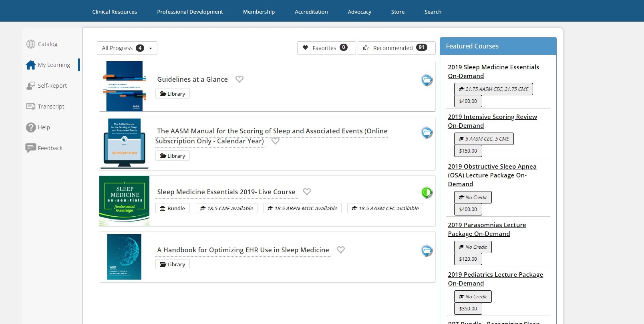Click the Favorites 0 button
Viewport: 644px width, 324px height.
pyautogui.click(x=326, y=48)
